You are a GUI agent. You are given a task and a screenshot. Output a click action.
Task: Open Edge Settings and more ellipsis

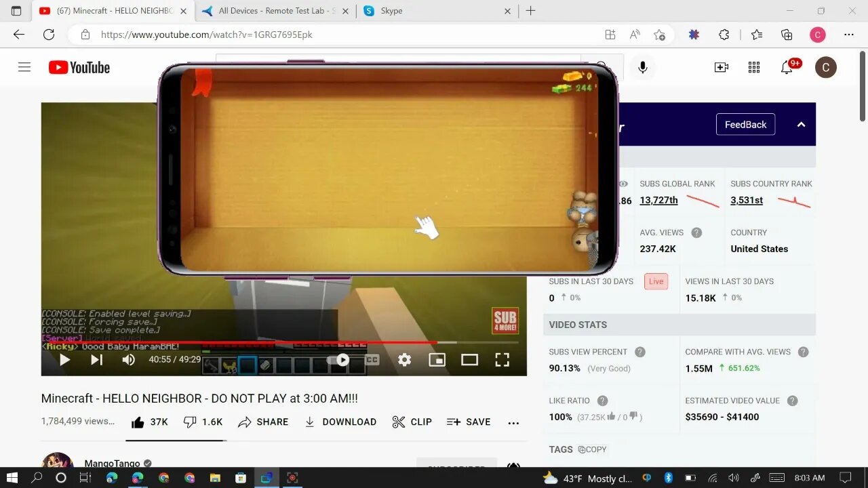pos(849,35)
